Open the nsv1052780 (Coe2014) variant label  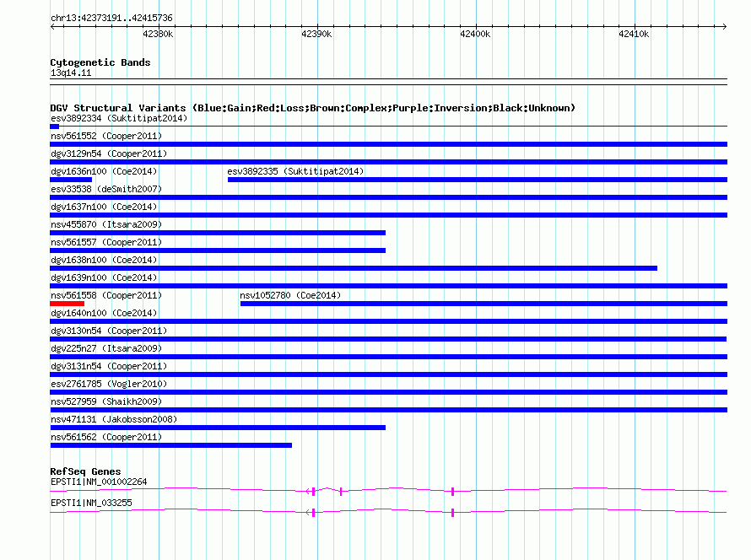tap(290, 295)
